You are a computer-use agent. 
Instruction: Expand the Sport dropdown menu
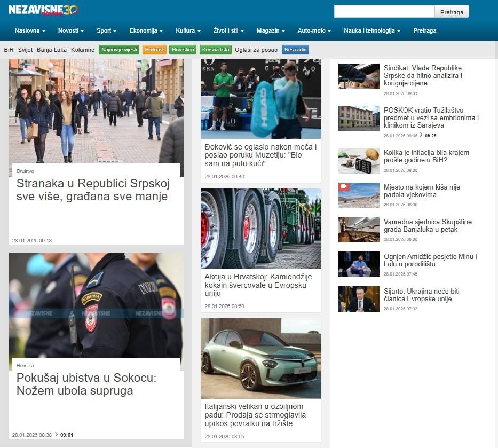tap(106, 31)
